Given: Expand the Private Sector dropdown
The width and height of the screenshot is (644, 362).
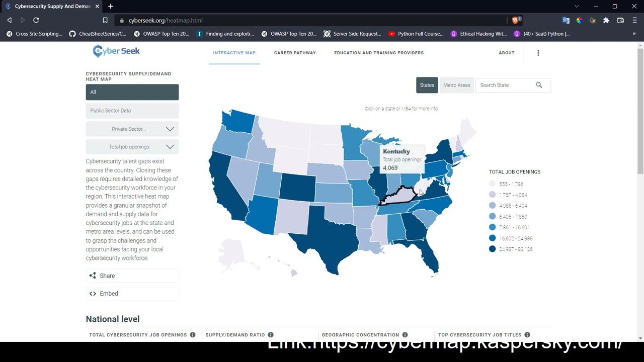Looking at the screenshot, I should coord(132,129).
